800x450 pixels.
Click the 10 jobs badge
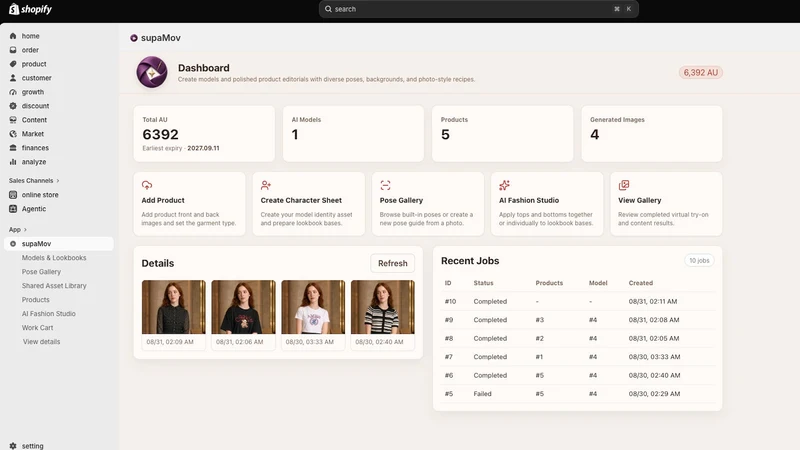pyautogui.click(x=699, y=260)
